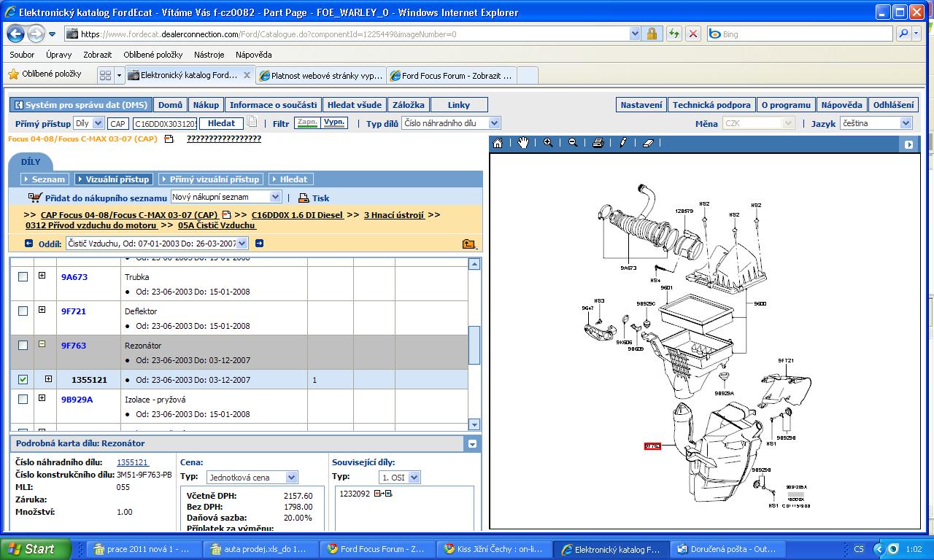Viewport: 934px width, 560px height.
Task: Select the hand pan tool above the diagram
Action: point(523,143)
